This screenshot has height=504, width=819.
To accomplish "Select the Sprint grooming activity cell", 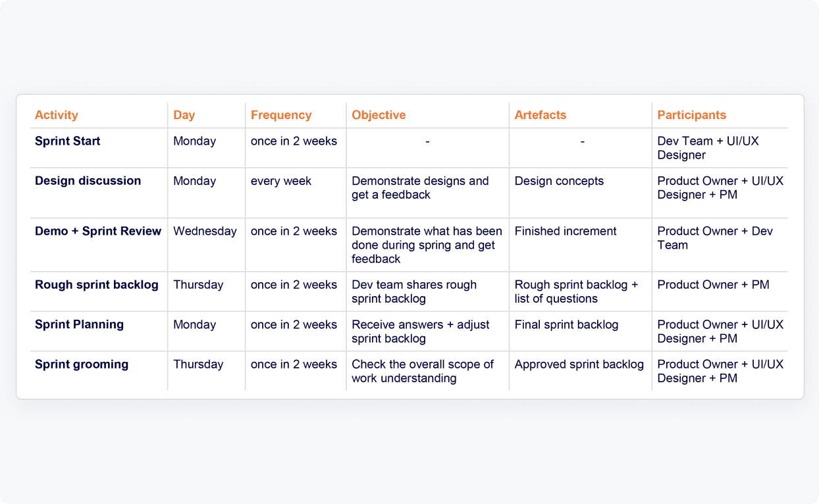I will pyautogui.click(x=82, y=365).
